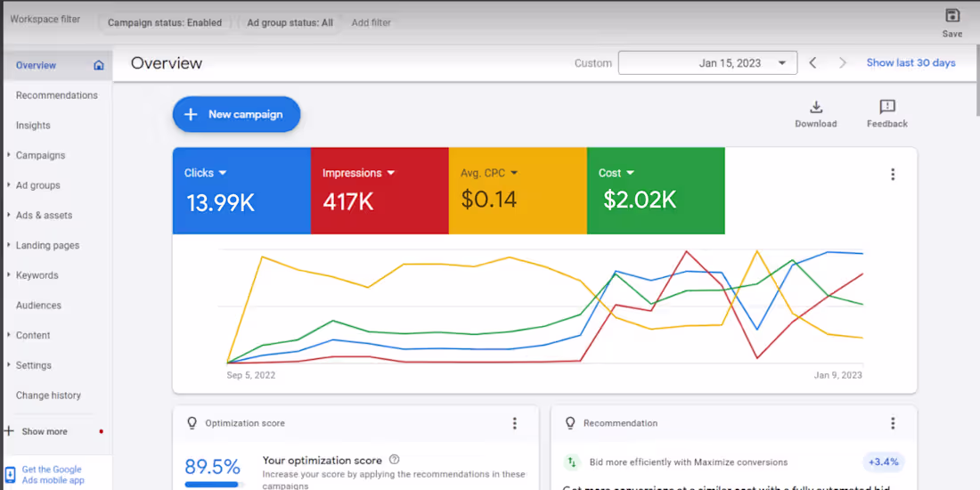Go to previous date range arrow
The width and height of the screenshot is (980, 490).
click(x=813, y=62)
